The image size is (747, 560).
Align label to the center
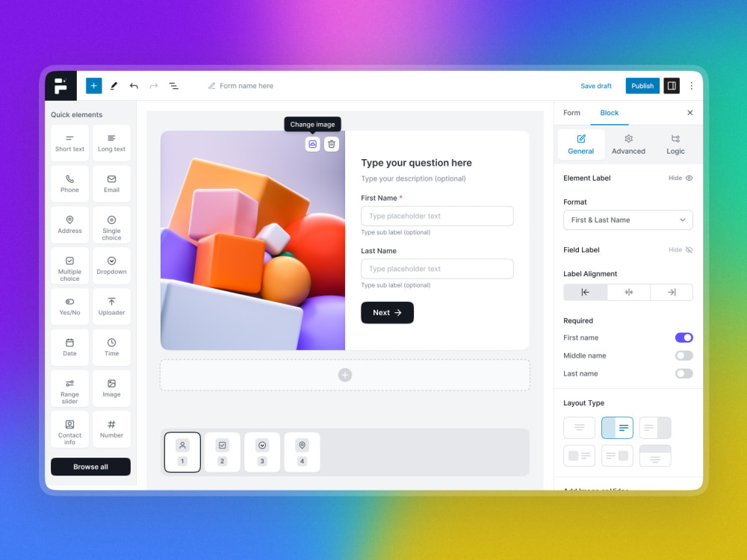[629, 293]
